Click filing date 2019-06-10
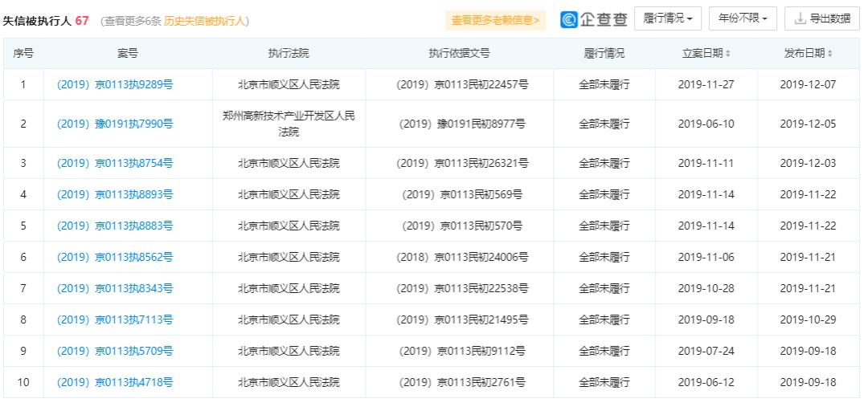The width and height of the screenshot is (868, 411). (x=706, y=124)
